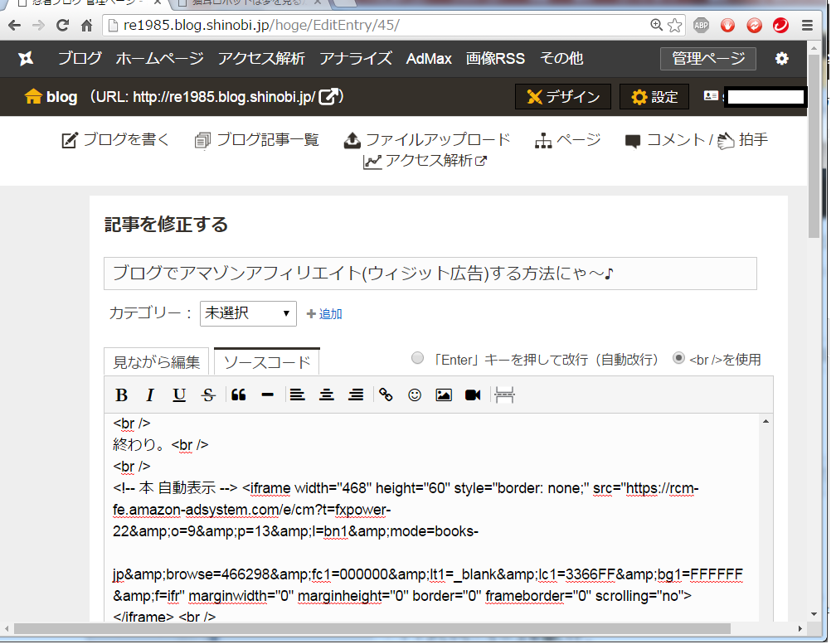Open the Adblock Plus extension
Viewport: 836px width, 644px height.
pos(701,25)
